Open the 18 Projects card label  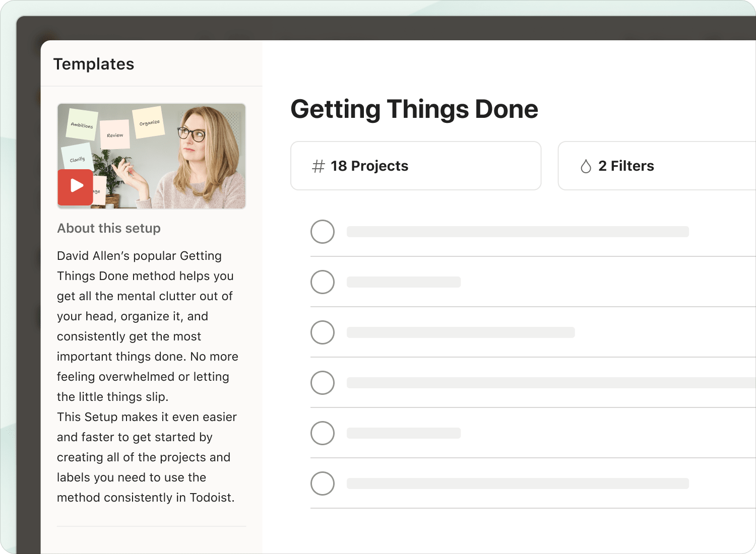point(369,166)
